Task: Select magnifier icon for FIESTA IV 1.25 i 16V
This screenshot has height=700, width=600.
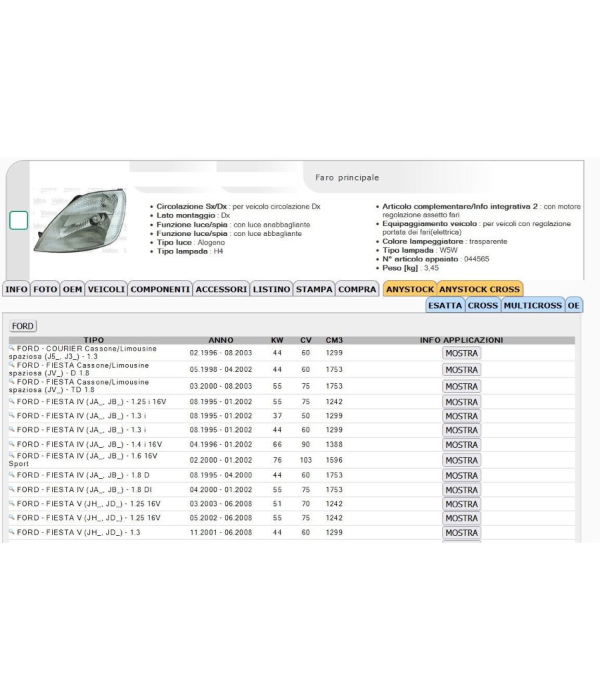Action: point(12,401)
